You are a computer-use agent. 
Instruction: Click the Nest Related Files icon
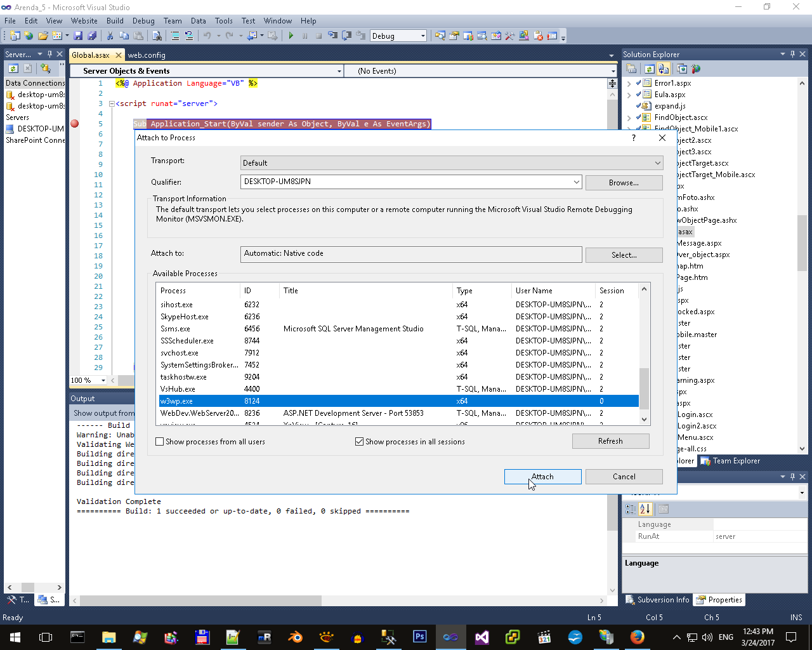coord(664,69)
